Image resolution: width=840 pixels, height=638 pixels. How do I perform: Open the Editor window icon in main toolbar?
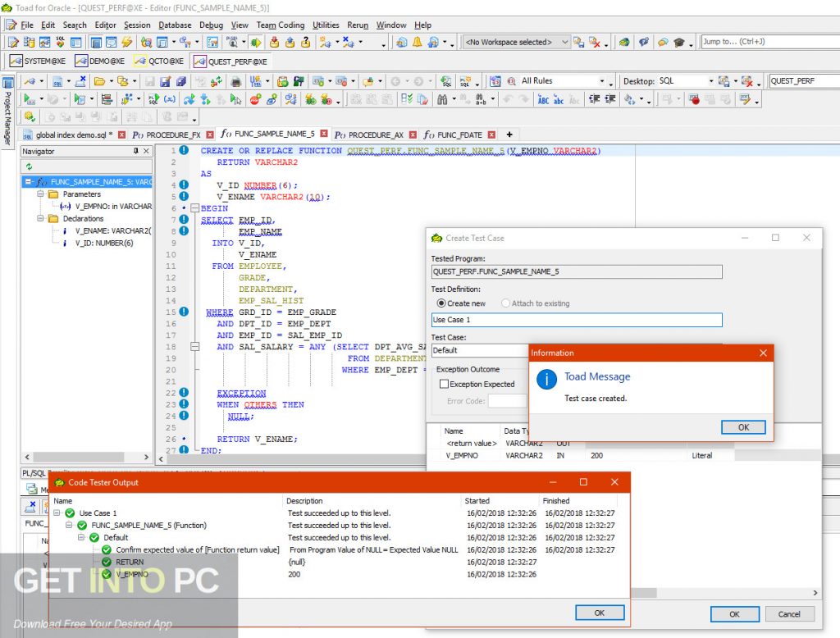[x=13, y=42]
